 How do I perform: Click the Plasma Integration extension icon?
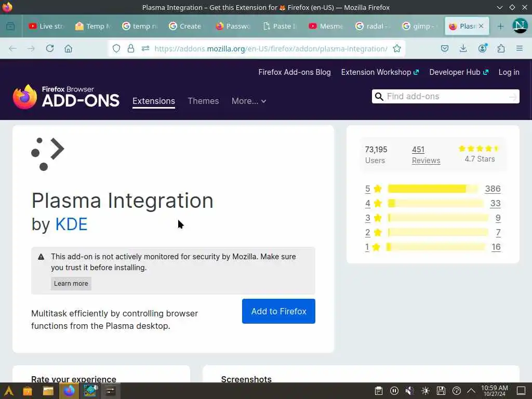[x=47, y=154]
